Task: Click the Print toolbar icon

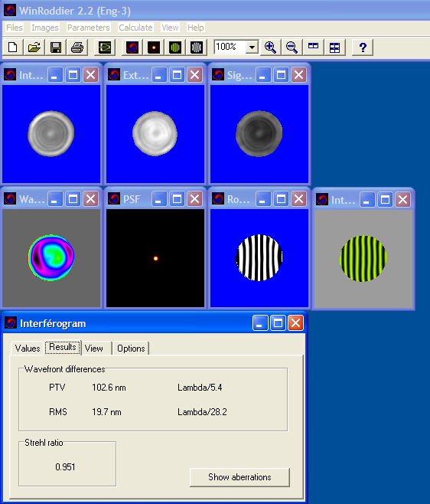Action: click(77, 47)
